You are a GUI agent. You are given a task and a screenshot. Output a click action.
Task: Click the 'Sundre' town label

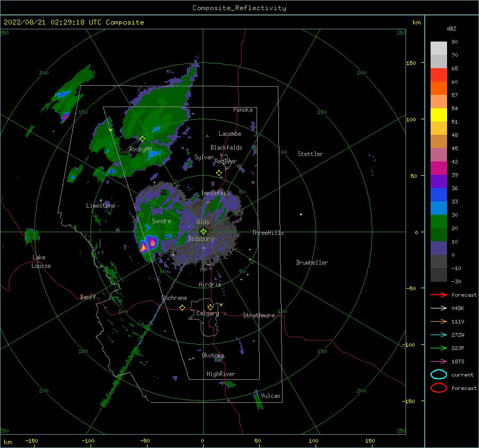tap(161, 221)
